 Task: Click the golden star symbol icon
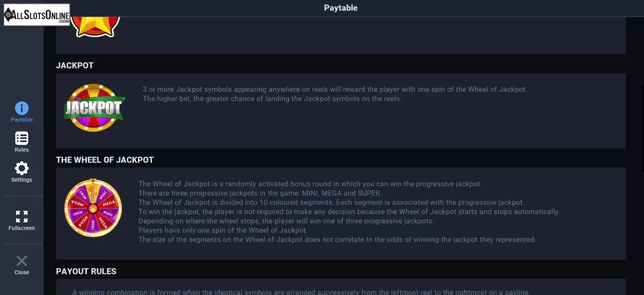(95, 26)
